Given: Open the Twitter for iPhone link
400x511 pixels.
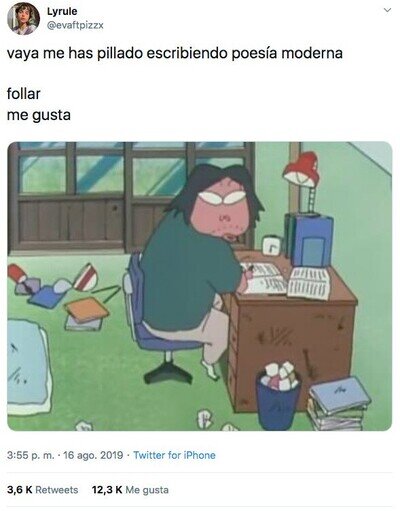Looking at the screenshot, I should 174,455.
